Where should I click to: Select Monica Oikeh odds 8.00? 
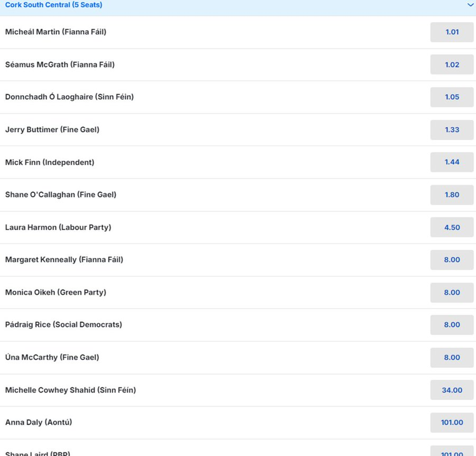452,293
